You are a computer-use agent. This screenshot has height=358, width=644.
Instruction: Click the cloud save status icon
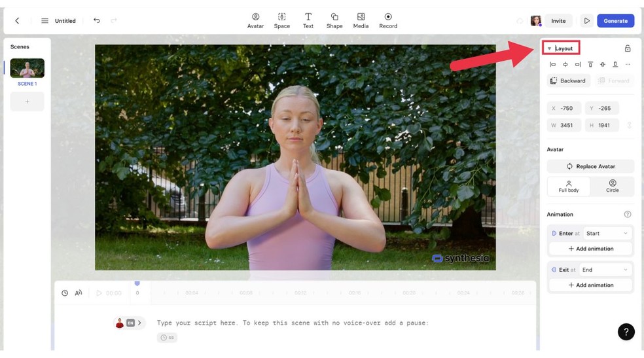520,20
